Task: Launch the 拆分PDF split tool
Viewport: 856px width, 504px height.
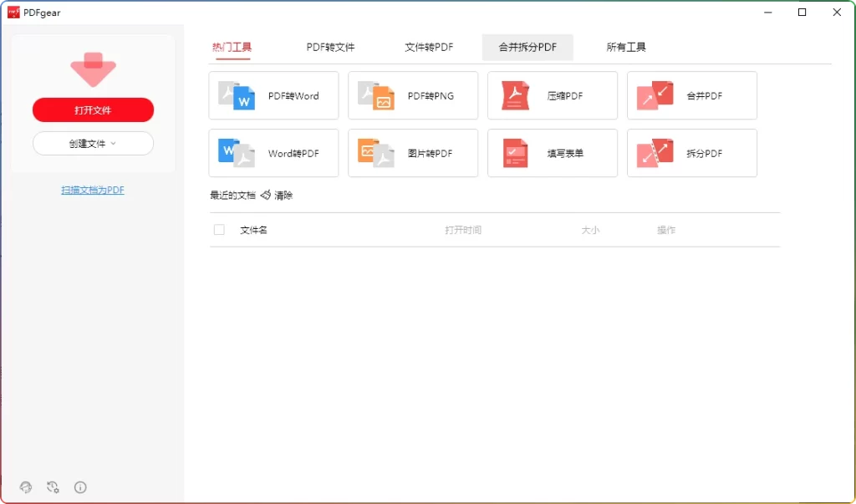Action: click(691, 153)
